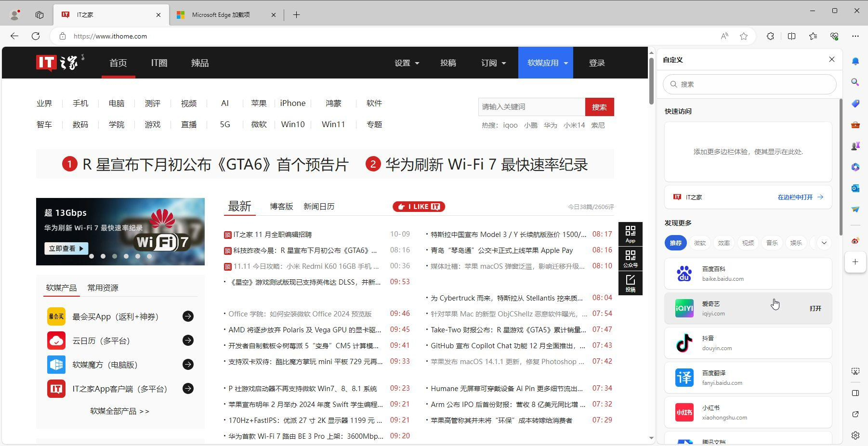Refresh the ithome.com page
This screenshot has width=868, height=446.
[36, 36]
